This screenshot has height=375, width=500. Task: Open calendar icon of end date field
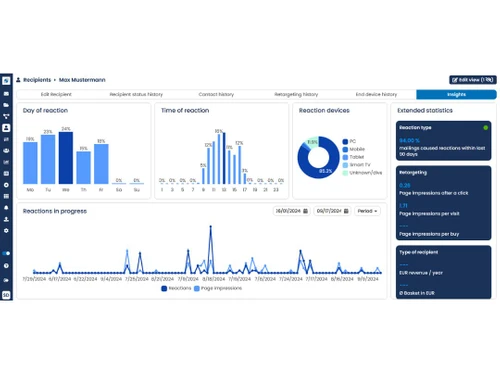[x=346, y=211]
